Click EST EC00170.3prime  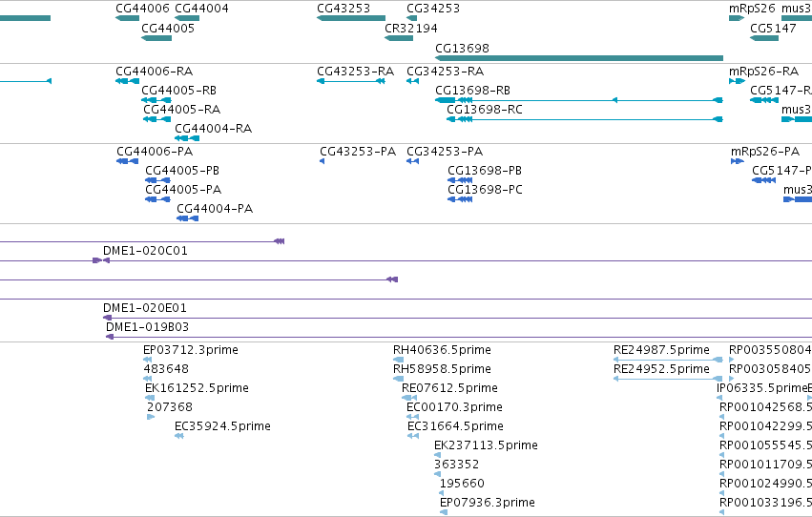point(413,417)
